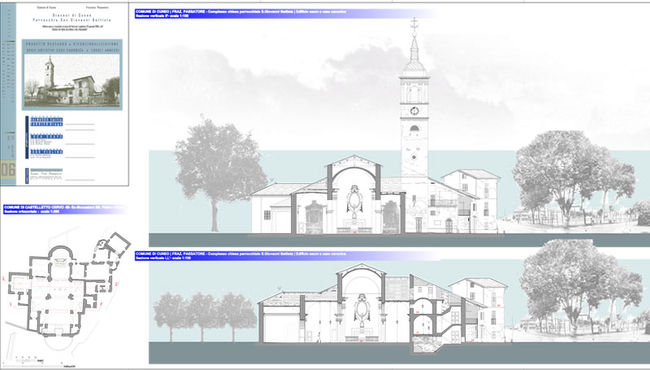The image size is (650, 370).
Task: Click the top blue Comune di Cuneo title banner
Action: point(286,14)
